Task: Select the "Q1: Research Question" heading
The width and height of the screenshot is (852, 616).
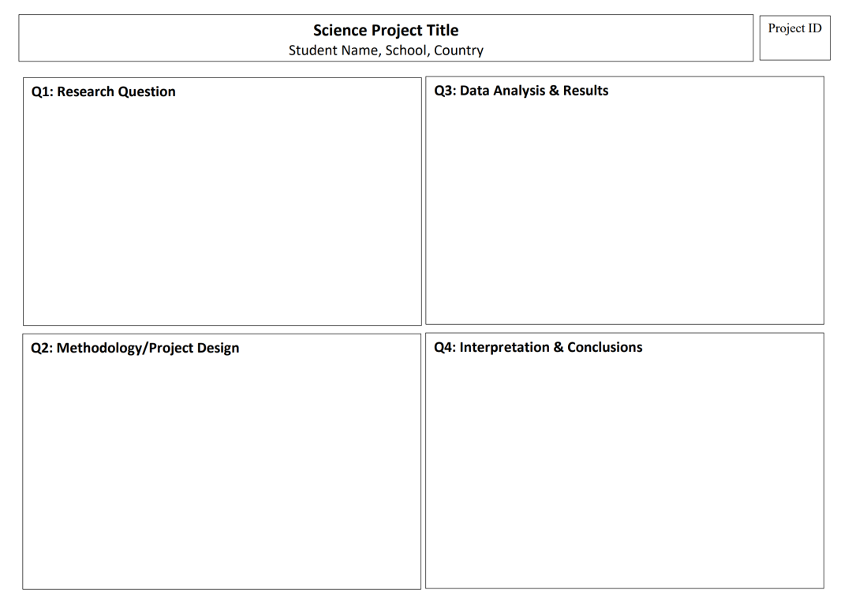Action: (103, 91)
